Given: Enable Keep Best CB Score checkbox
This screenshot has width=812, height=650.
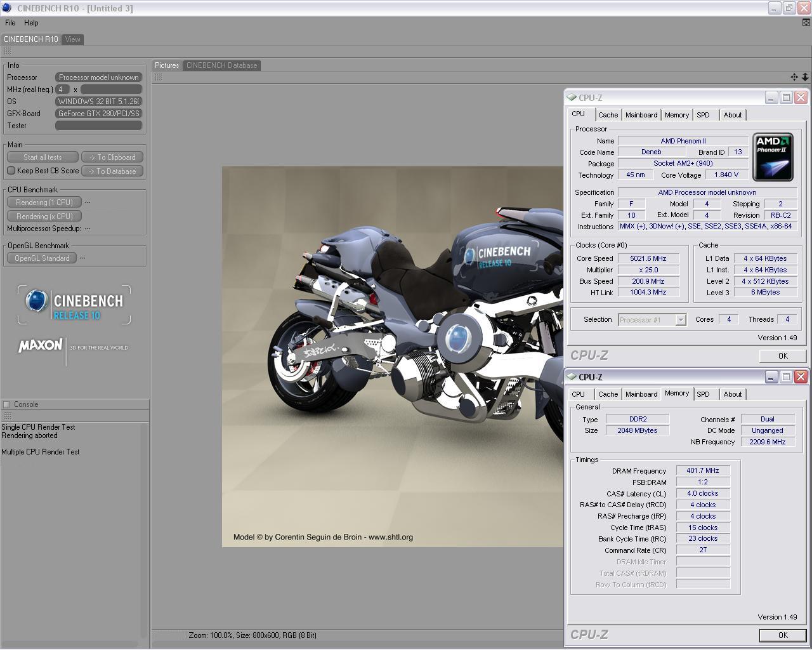Looking at the screenshot, I should point(11,171).
